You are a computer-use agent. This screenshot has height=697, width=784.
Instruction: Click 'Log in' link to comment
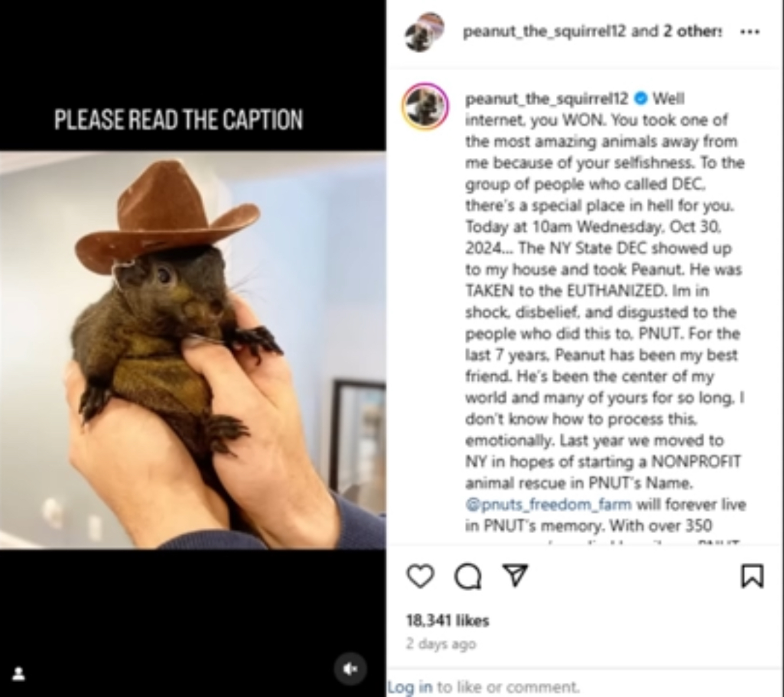409,687
